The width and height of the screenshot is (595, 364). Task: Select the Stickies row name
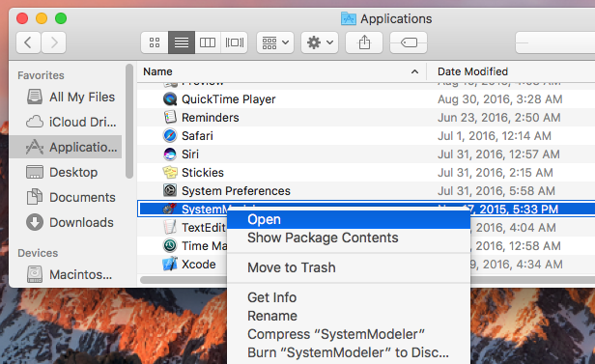click(x=203, y=173)
